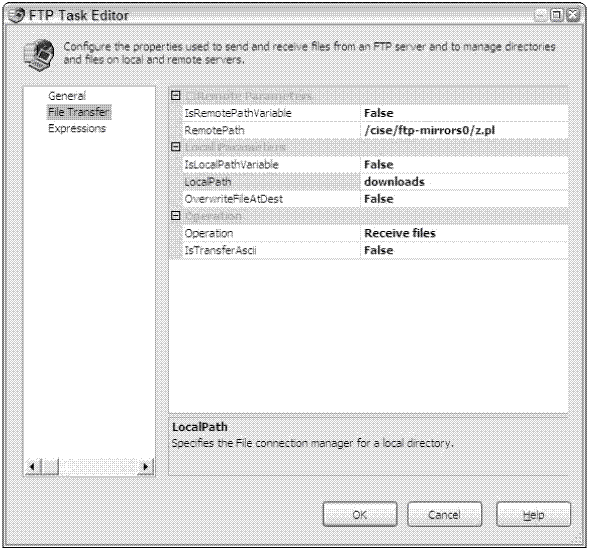This screenshot has width=589, height=550.
Task: Click the LocalPath description heading
Action: pyautogui.click(x=200, y=427)
